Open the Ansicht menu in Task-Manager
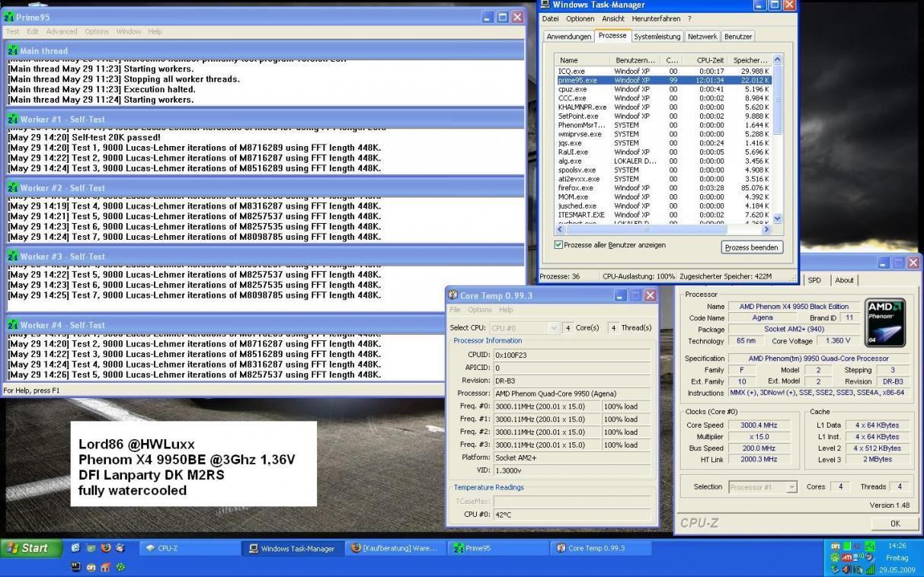This screenshot has width=924, height=577. click(x=613, y=19)
